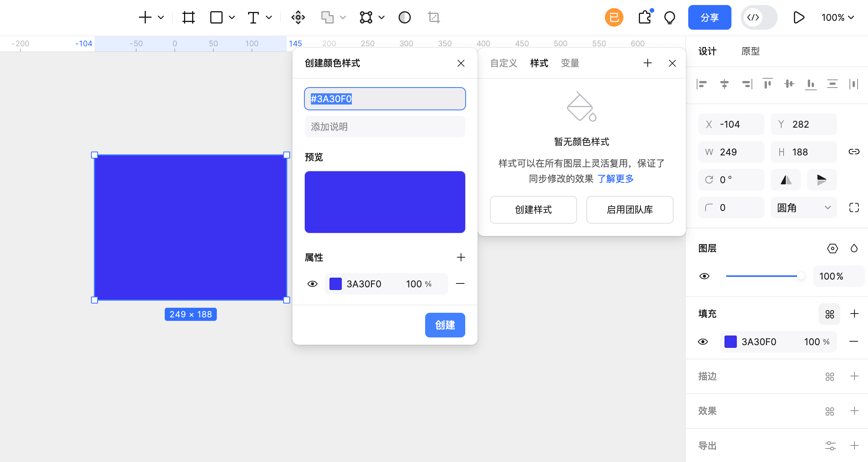Open fill styles grid icon
The width and height of the screenshot is (868, 462).
pyautogui.click(x=829, y=314)
